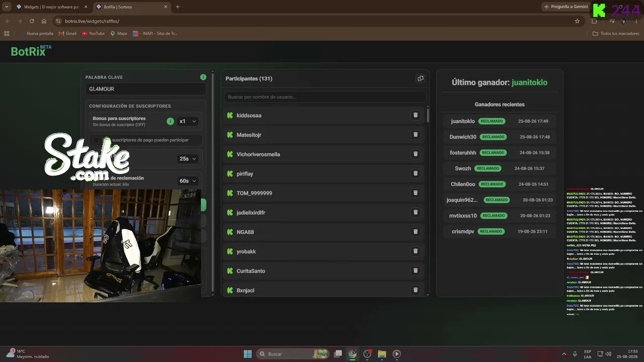Delete participant kiddsosaa with trash icon
The image size is (644, 362).
[x=416, y=115]
